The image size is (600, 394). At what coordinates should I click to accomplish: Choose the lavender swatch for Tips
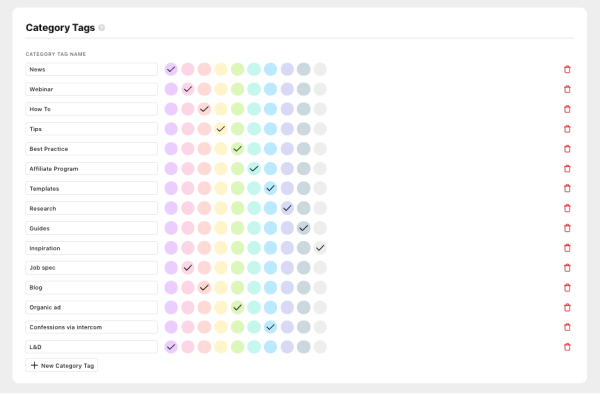287,129
